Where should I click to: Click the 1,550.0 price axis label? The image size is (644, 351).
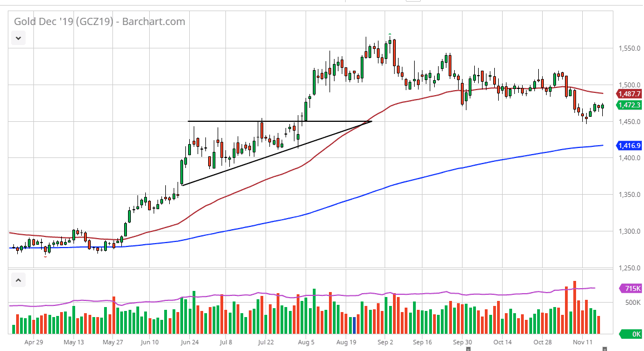coord(629,48)
